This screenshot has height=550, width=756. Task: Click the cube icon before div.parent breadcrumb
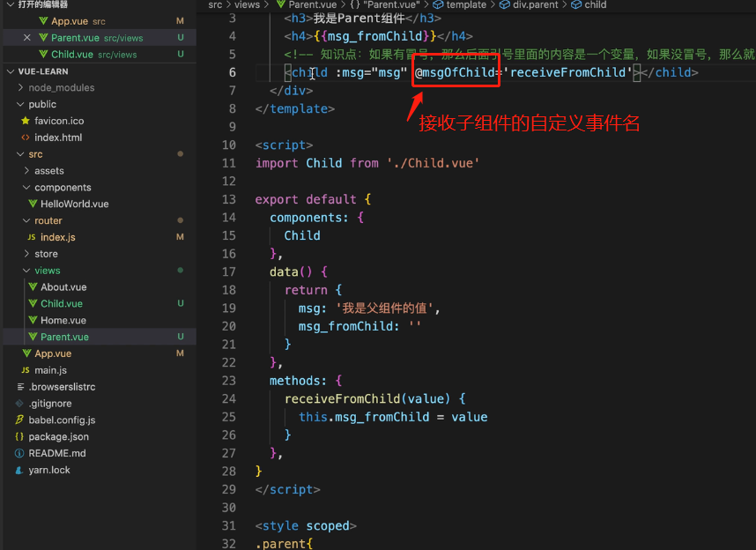[x=504, y=4]
